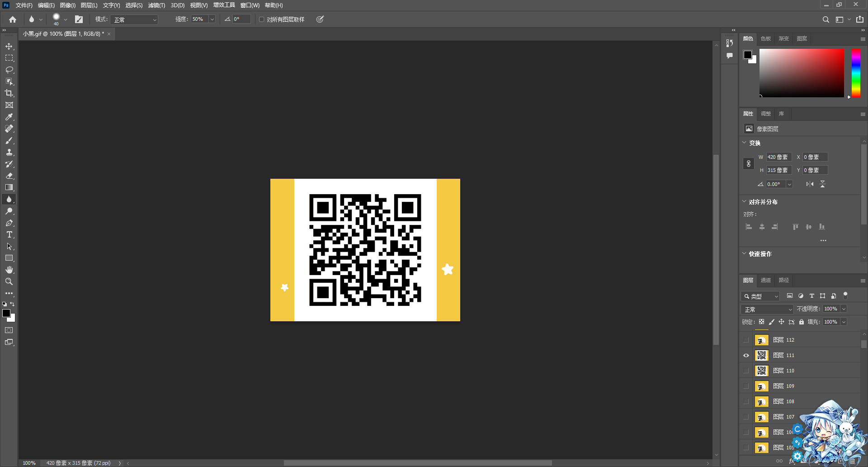The height and width of the screenshot is (467, 868).
Task: Open the blur mode dropdown
Action: pyautogui.click(x=135, y=19)
